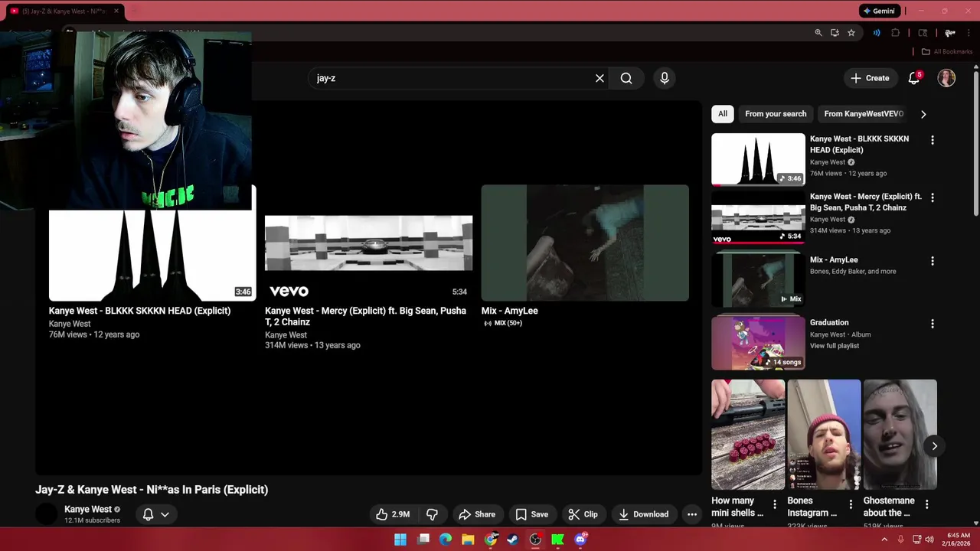The image size is (980, 551).
Task: Toggle the channel notification bell dropdown
Action: 155,514
